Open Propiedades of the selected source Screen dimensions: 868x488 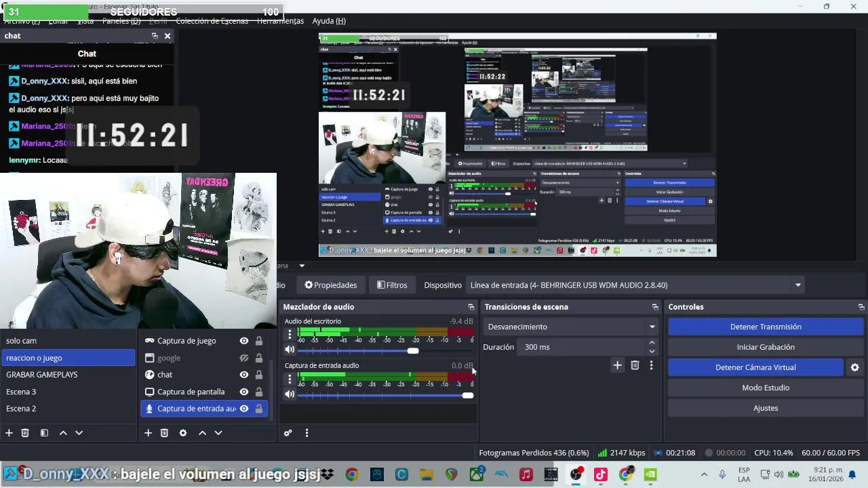331,285
